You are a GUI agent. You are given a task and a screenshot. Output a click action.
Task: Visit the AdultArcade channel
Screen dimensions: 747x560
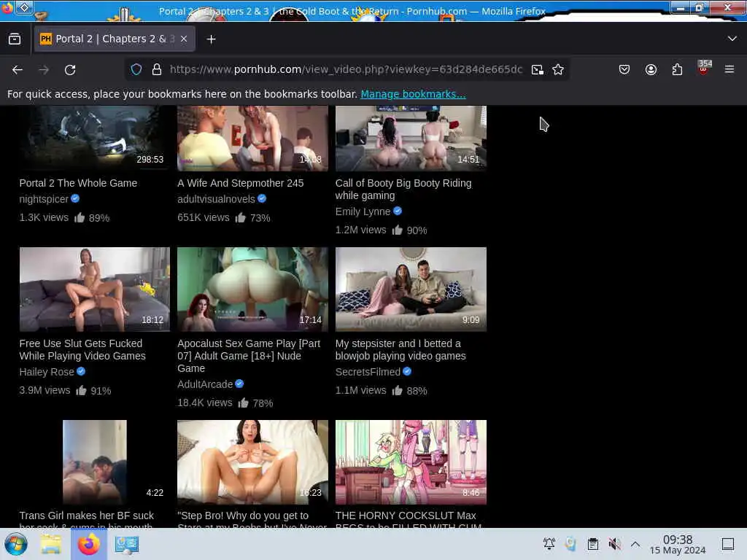(205, 384)
